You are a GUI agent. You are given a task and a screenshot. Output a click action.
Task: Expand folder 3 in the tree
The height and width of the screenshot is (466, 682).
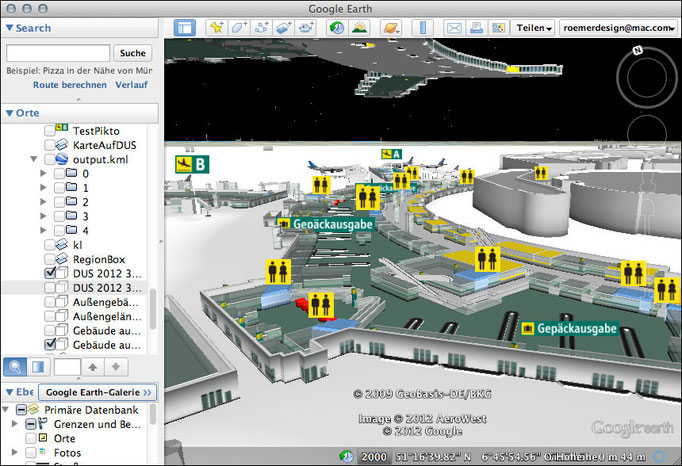(x=43, y=216)
